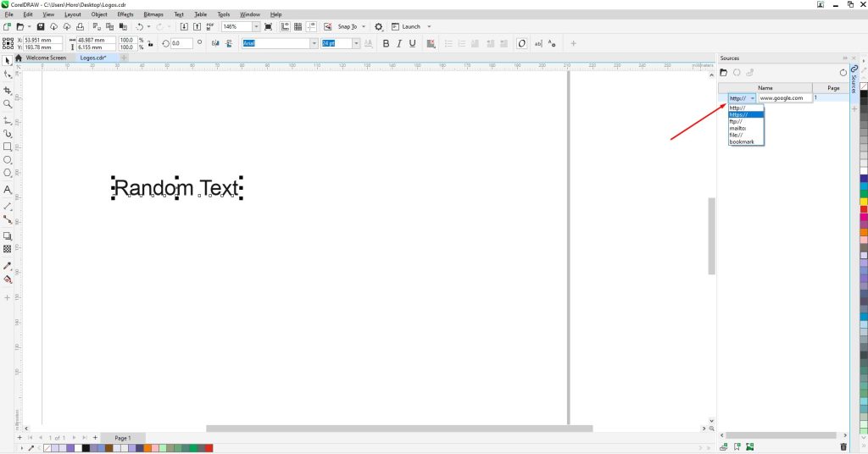Pick the black swatch in document palette
Image resolution: width=868 pixels, height=454 pixels.
coord(86,448)
